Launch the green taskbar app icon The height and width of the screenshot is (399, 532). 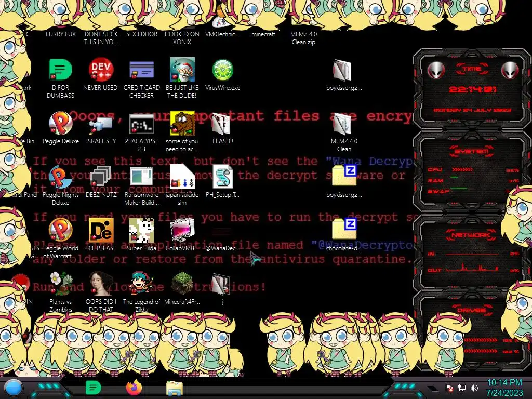93,388
